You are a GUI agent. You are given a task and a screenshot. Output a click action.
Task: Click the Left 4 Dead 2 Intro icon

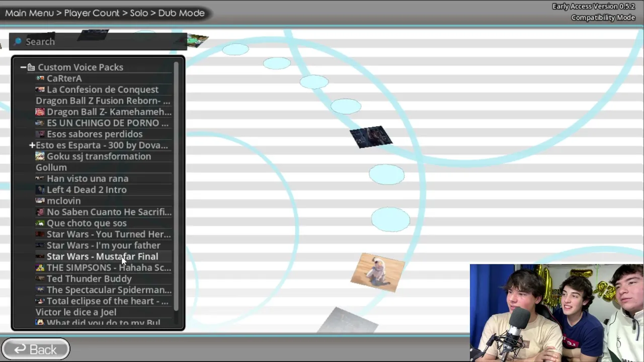[40, 190]
